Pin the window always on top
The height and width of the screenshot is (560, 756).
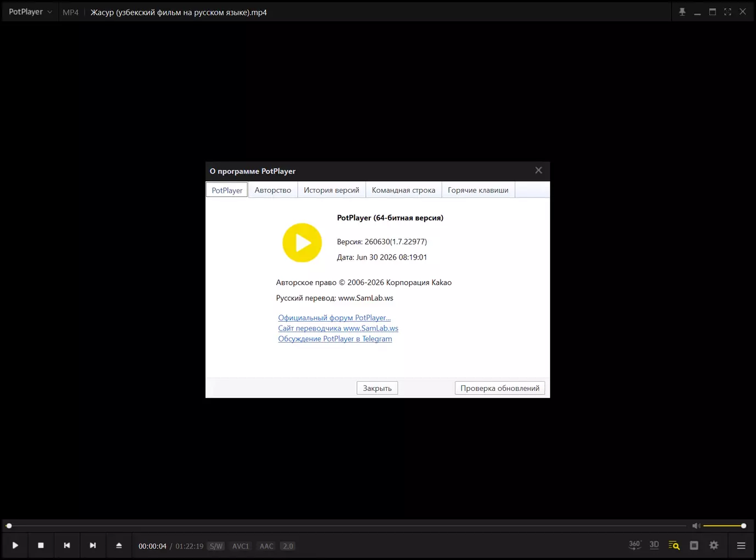pos(682,12)
